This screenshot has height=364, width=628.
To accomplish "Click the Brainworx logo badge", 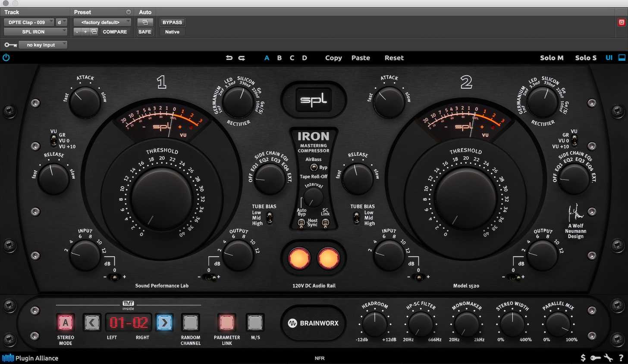I will pyautogui.click(x=314, y=323).
